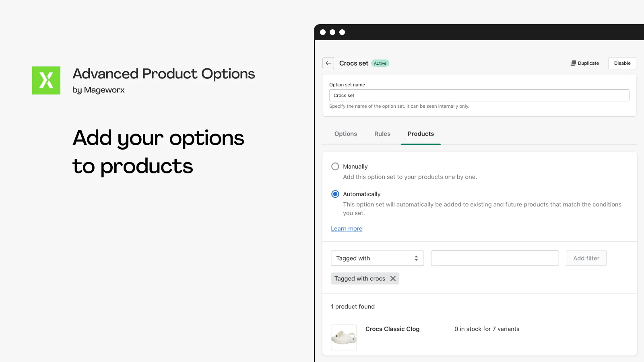Select the Automatically radio option
644x362 pixels.
(335, 194)
